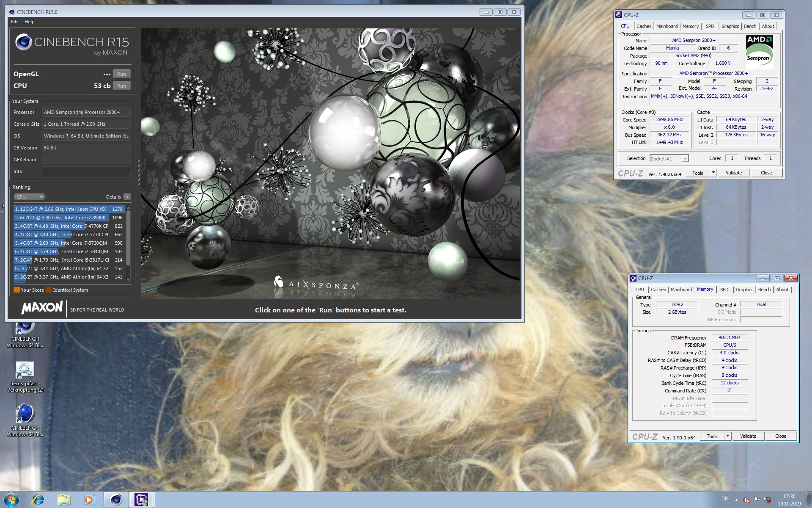The width and height of the screenshot is (812, 508).
Task: Click Validate in upper CPU-Z window
Action: 734,173
